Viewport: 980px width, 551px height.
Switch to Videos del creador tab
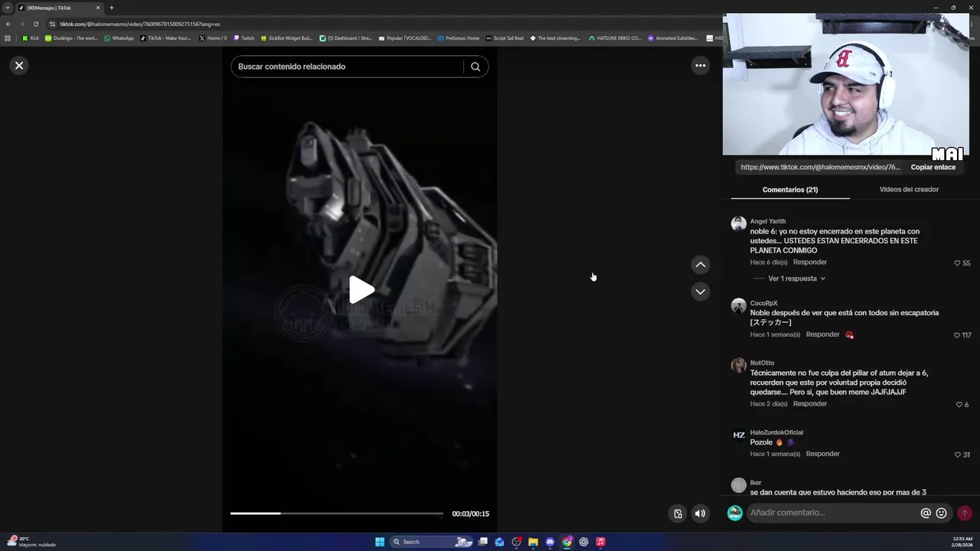coord(909,190)
